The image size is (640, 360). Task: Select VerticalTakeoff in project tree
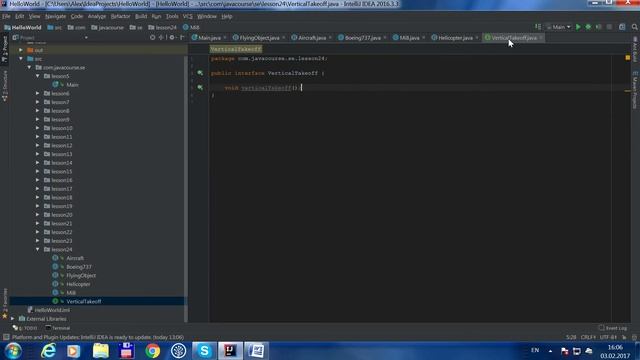tap(84, 301)
